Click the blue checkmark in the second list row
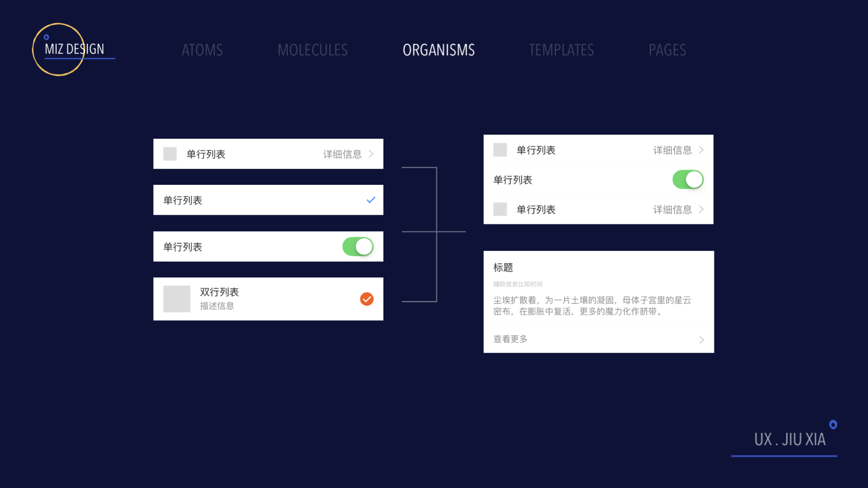The width and height of the screenshot is (868, 488). pos(371,200)
